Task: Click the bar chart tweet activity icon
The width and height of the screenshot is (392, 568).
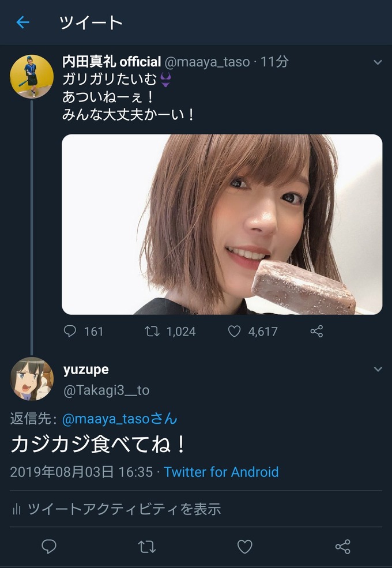Action: click(17, 509)
